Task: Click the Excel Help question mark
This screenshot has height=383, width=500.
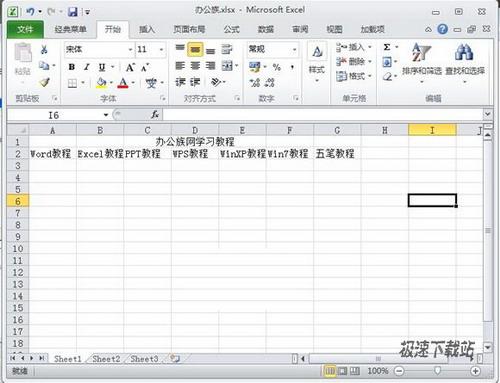Action: [x=442, y=29]
